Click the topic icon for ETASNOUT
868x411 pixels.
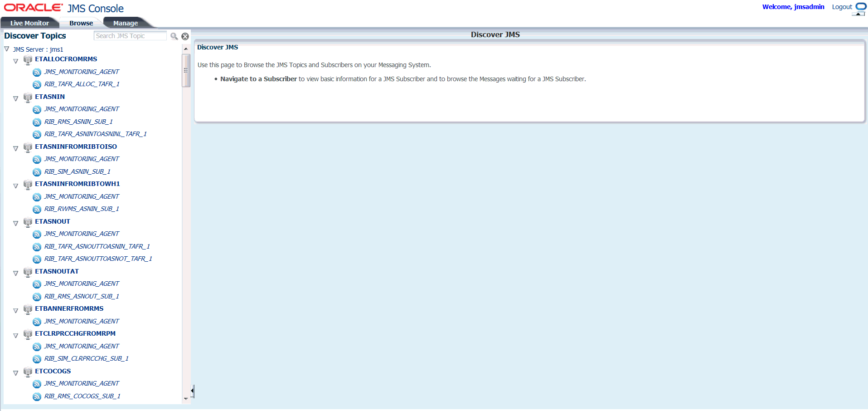(28, 222)
